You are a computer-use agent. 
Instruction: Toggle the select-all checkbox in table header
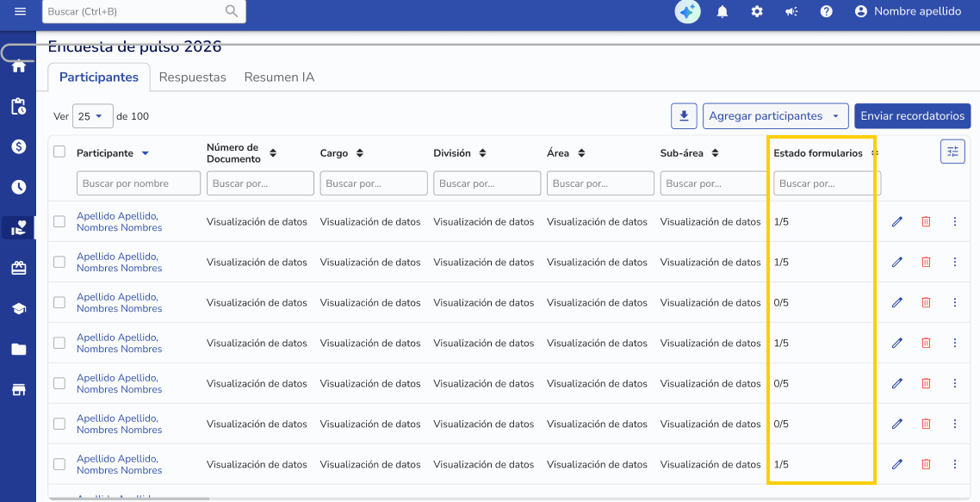pyautogui.click(x=59, y=152)
